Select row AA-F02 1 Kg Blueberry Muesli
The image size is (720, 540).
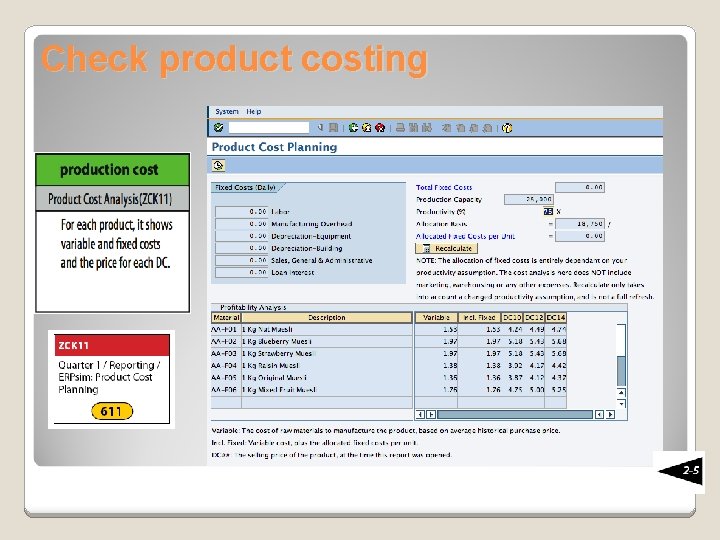coord(388,342)
